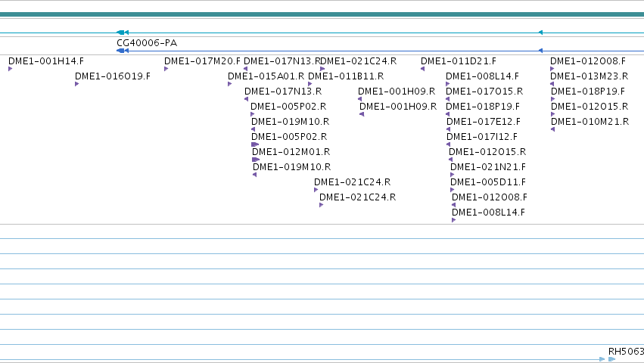Viewport: 644px width, 363px height.
Task: Click the blue gene arrowhead below CG40006-PA
Action: pyautogui.click(x=123, y=51)
